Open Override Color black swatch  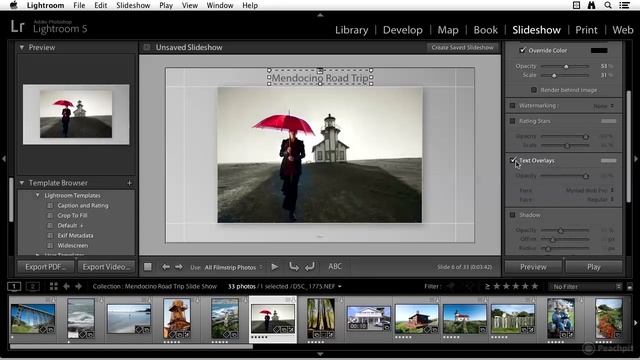point(599,50)
